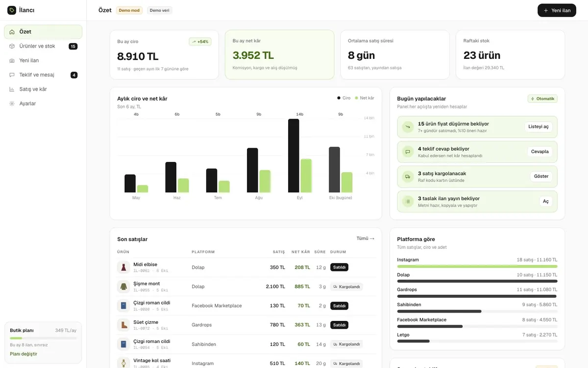Click the Listeyi aç button
The image size is (588, 368).
coord(539,127)
